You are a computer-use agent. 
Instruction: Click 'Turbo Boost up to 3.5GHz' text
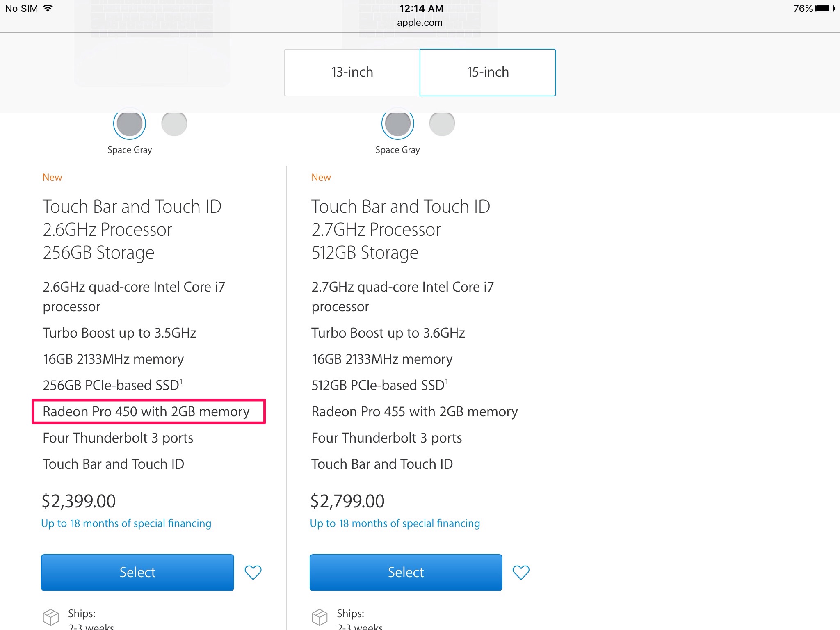coord(119,333)
